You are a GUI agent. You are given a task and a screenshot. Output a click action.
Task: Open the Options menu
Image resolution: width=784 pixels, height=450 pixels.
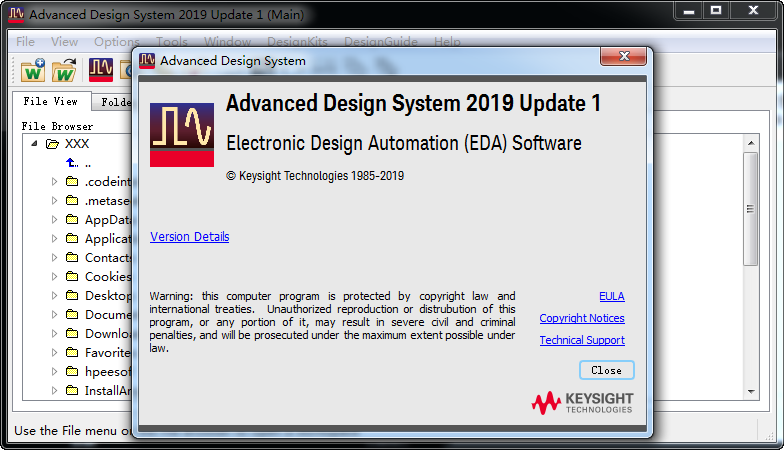coord(116,42)
